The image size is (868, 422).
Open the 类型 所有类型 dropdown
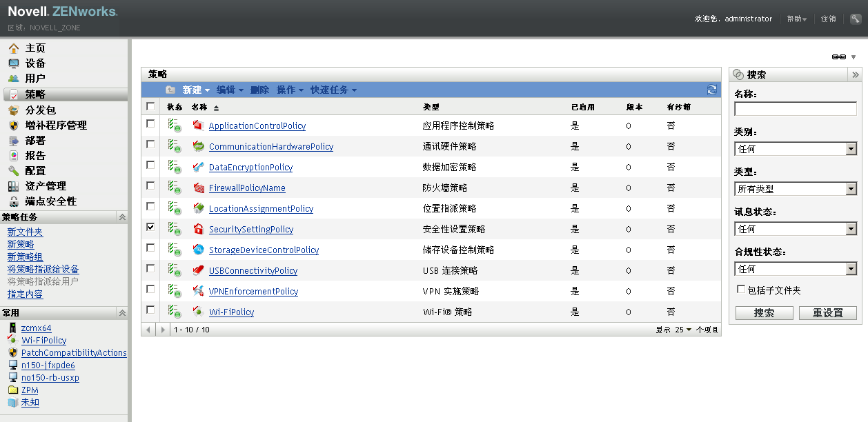[796, 189]
